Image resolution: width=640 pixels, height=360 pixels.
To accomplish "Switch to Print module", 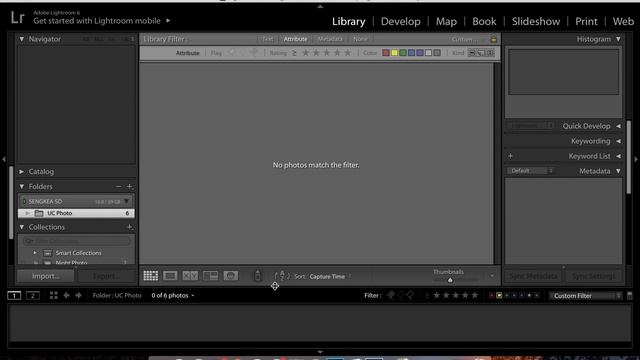I will 586,21.
